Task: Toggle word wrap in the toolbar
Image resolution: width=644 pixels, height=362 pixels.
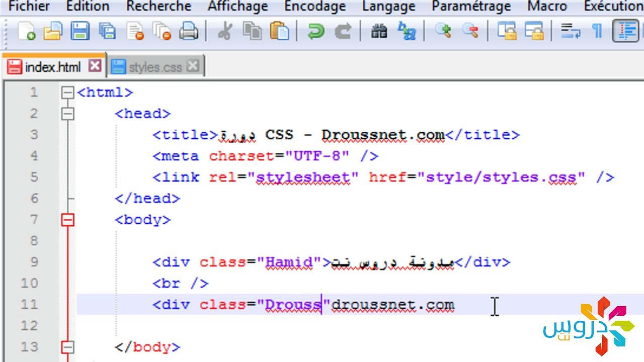Action: click(x=571, y=31)
